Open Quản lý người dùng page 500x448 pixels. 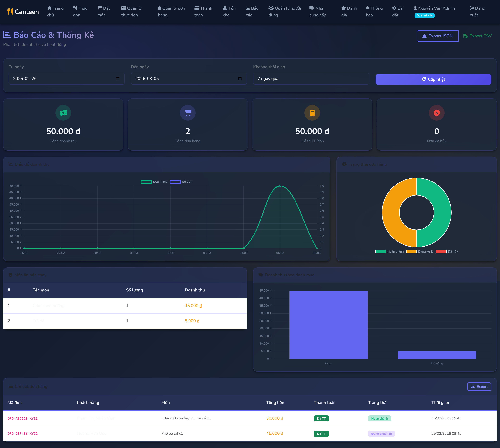(285, 12)
